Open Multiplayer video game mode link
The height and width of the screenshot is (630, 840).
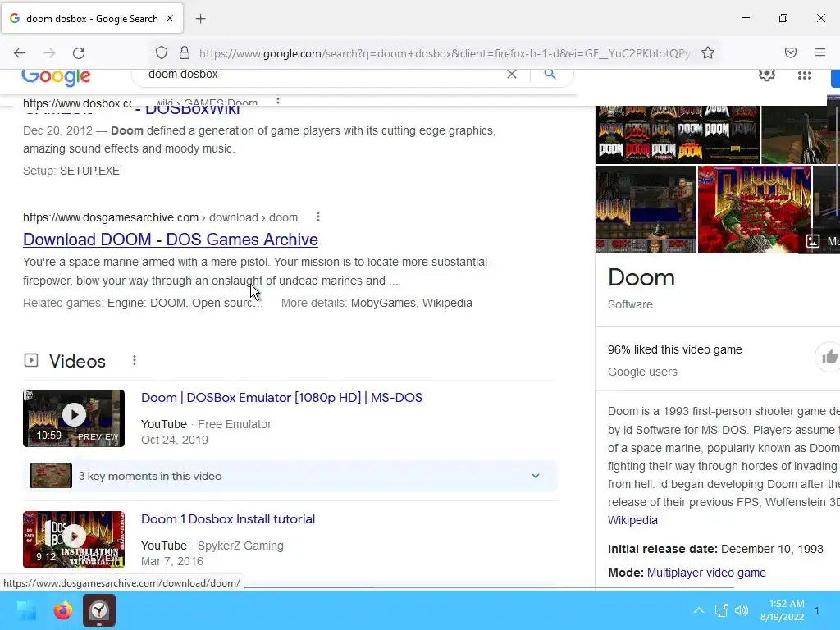706,573
